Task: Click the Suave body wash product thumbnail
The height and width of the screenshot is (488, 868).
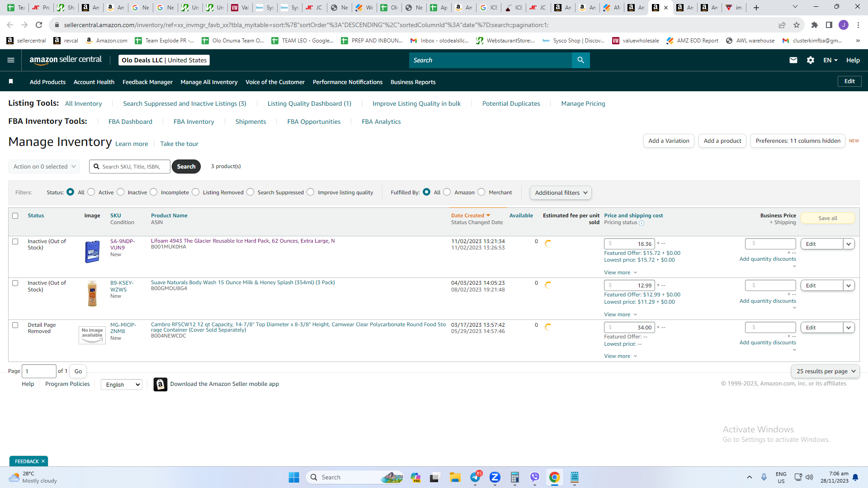Action: [x=92, y=293]
